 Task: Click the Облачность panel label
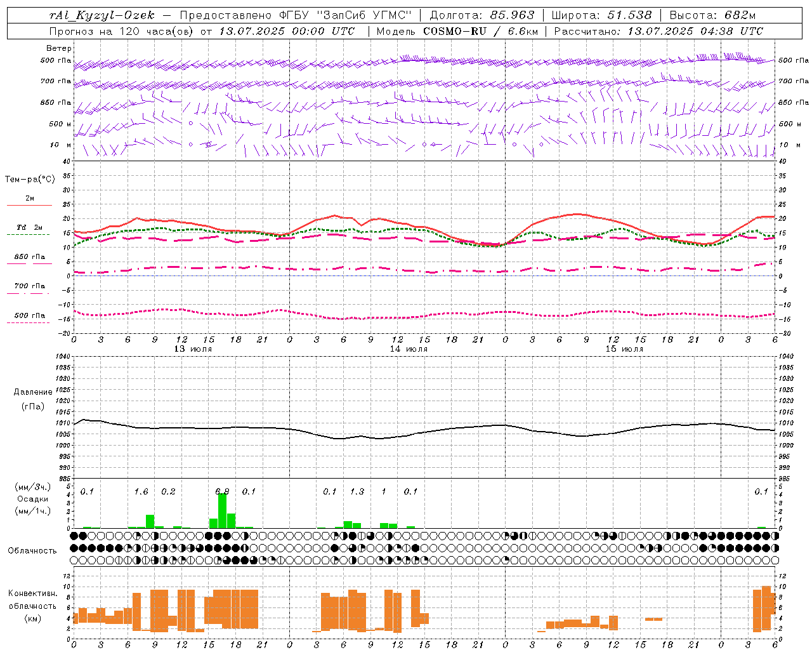point(32,550)
